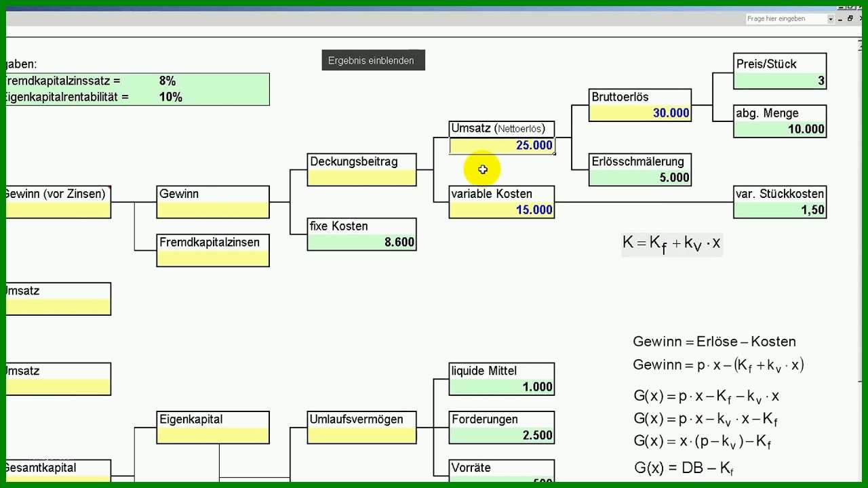The width and height of the screenshot is (868, 488).
Task: Click the empty Eigenkapital result cell
Action: (x=213, y=436)
